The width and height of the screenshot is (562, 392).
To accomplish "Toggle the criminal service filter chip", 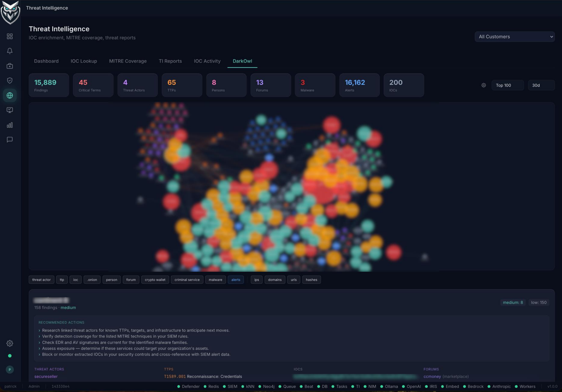I will coord(187,280).
